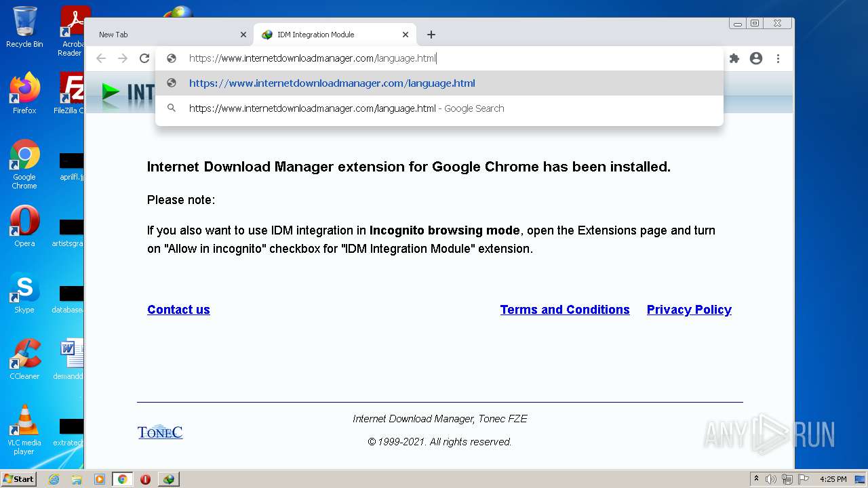Show hidden tray icons arrow
This screenshot has height=488, width=868.
(757, 479)
